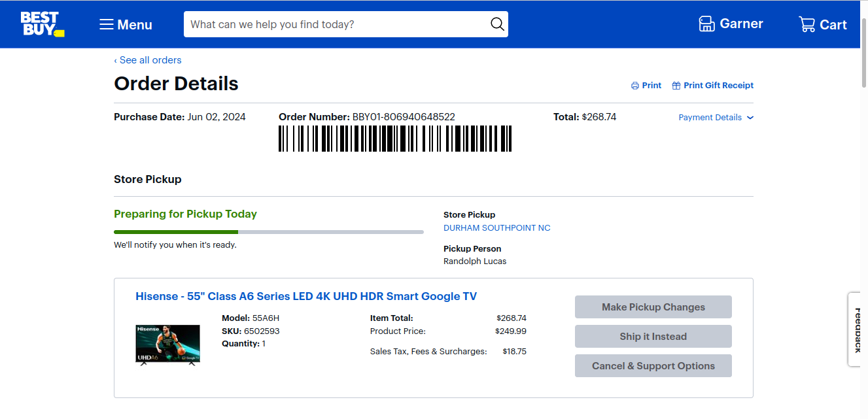Go back via See all orders
This screenshot has height=419, width=868.
(x=148, y=60)
